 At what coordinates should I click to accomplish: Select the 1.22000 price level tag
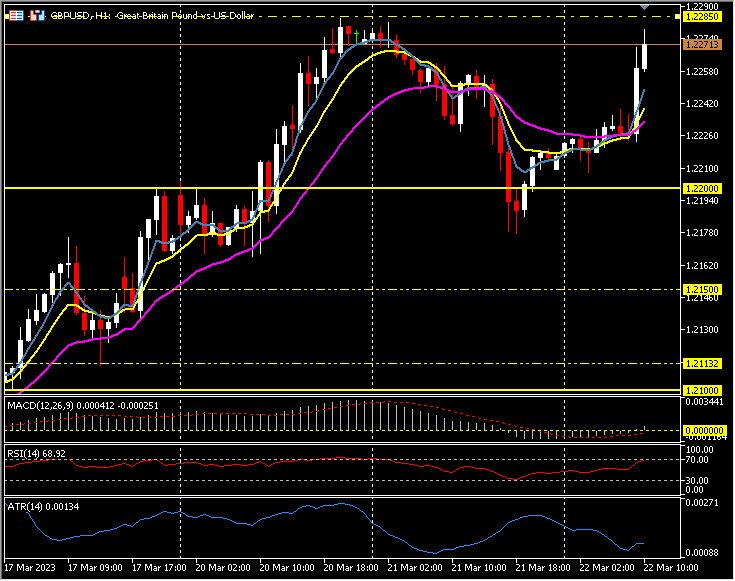pyautogui.click(x=703, y=188)
